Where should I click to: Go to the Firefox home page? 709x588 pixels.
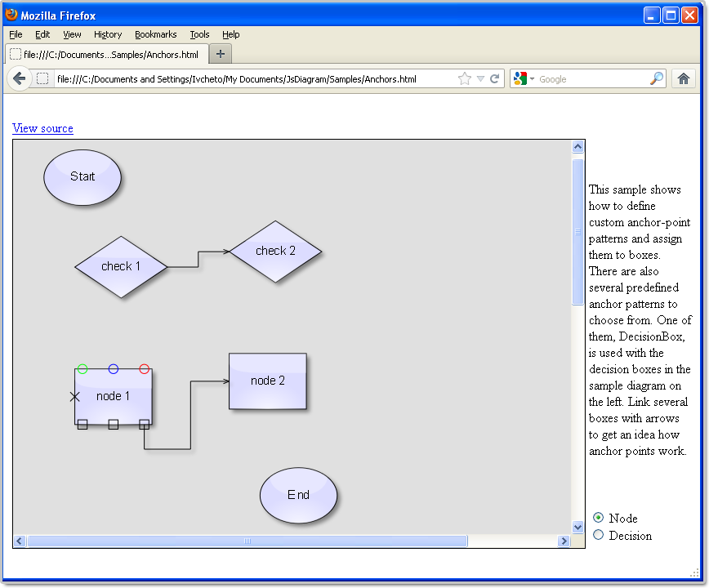tap(683, 79)
